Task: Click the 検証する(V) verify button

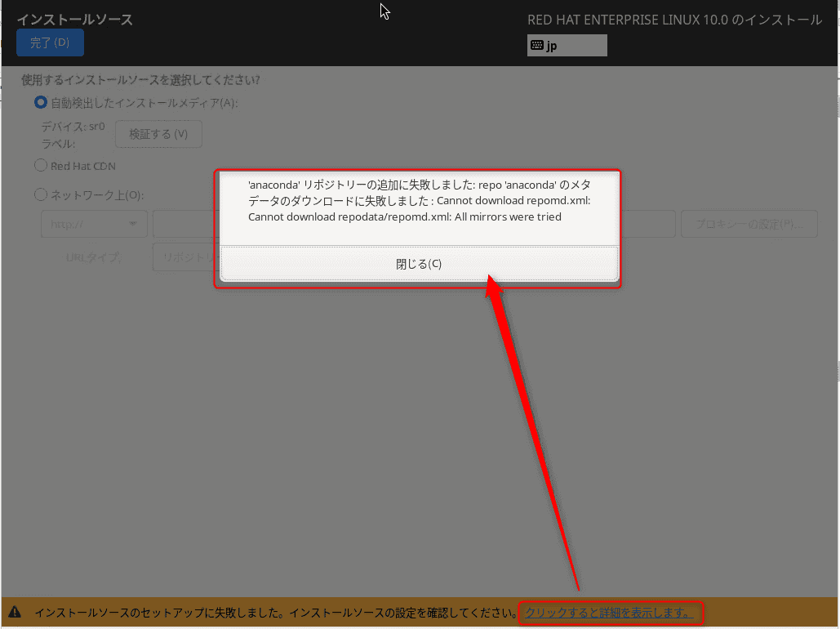Action: tap(158, 134)
